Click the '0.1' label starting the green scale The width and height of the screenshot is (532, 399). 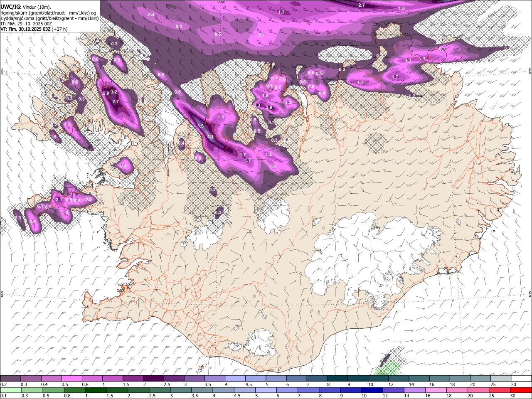tap(3, 396)
